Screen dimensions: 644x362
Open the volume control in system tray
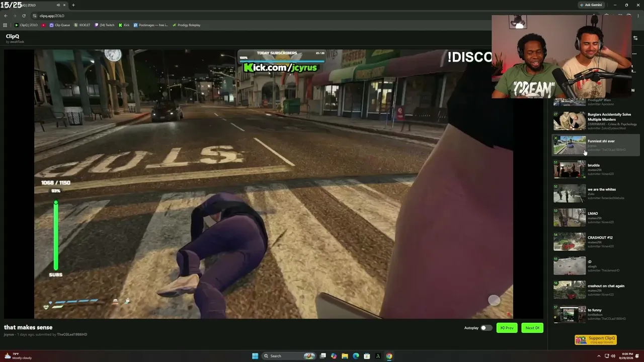[x=613, y=356]
